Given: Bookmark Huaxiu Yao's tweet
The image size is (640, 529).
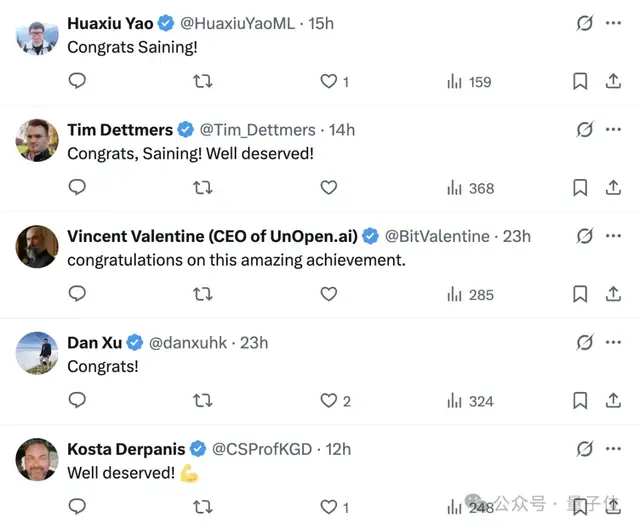Looking at the screenshot, I should (580, 81).
